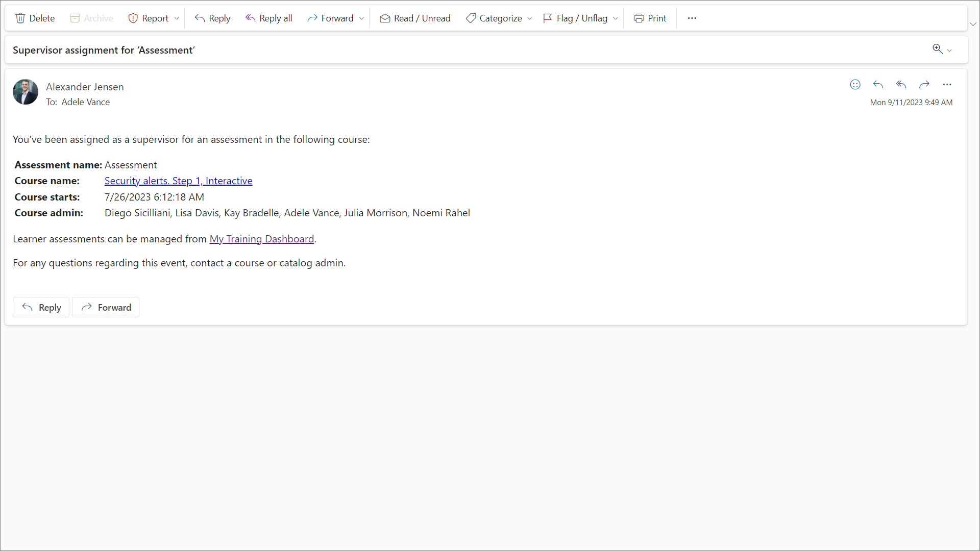Click the reply-all double arrow icon in header
Screen dimensions: 980x551
[x=901, y=85]
